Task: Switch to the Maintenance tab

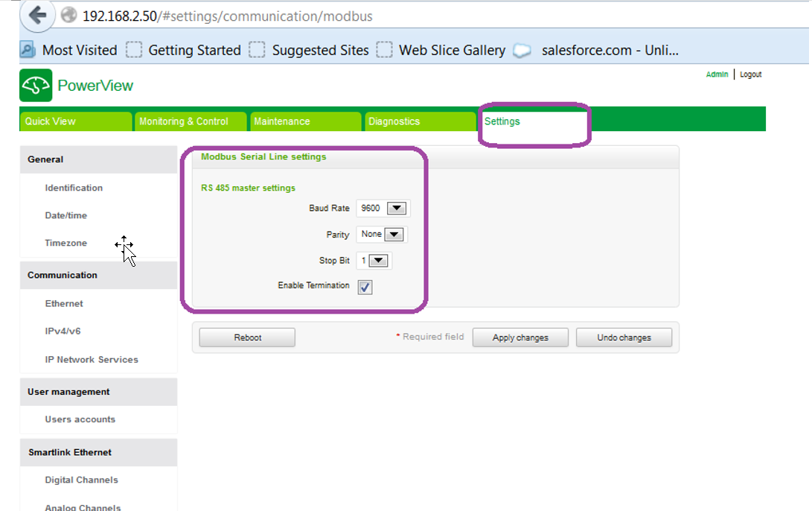Action: click(x=305, y=121)
